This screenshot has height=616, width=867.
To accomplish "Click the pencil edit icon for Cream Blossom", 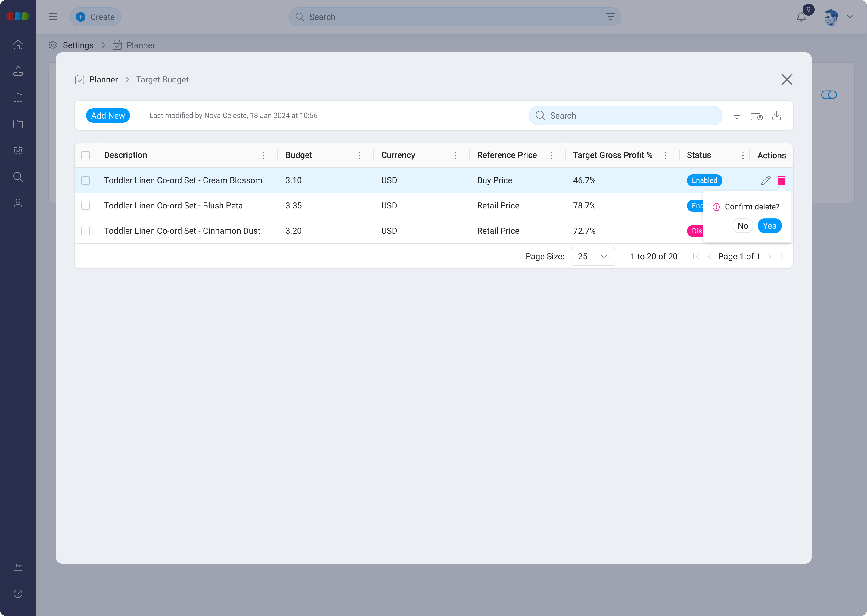I will 765,180.
